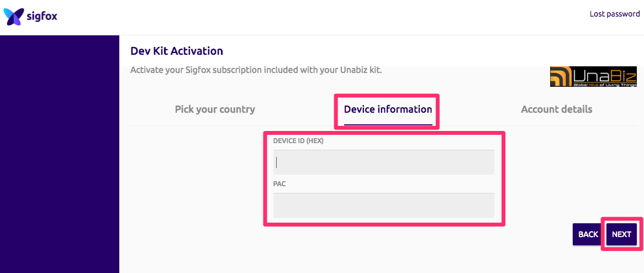Click the empty white top header bar
644x273 pixels.
pyautogui.click(x=320, y=17)
